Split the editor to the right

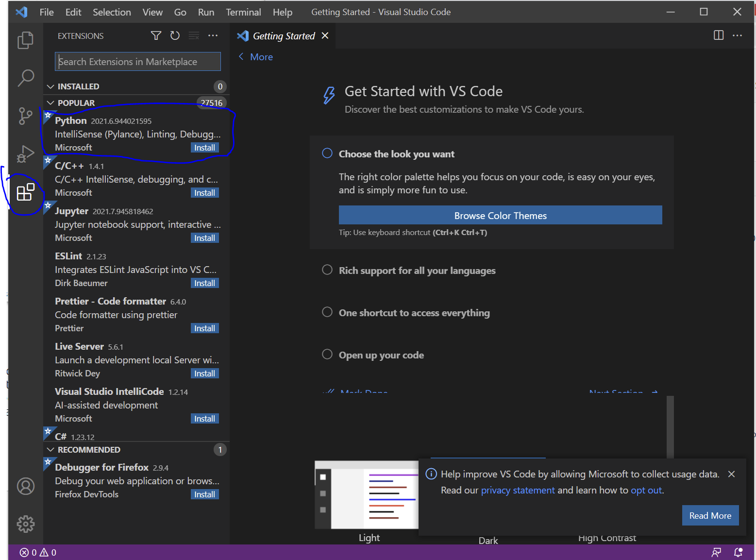(719, 35)
